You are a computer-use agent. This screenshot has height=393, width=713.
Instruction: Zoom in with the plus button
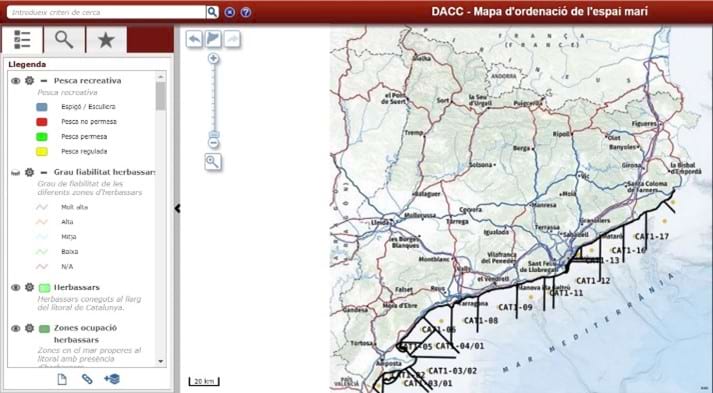[213, 59]
